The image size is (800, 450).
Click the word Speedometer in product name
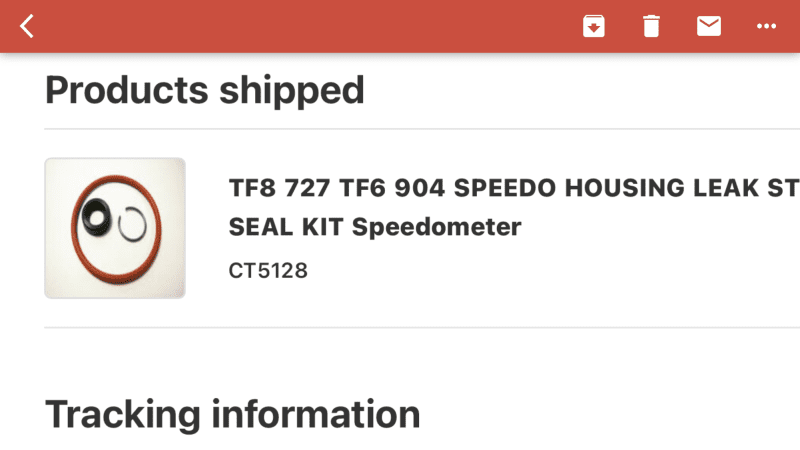[437, 227]
